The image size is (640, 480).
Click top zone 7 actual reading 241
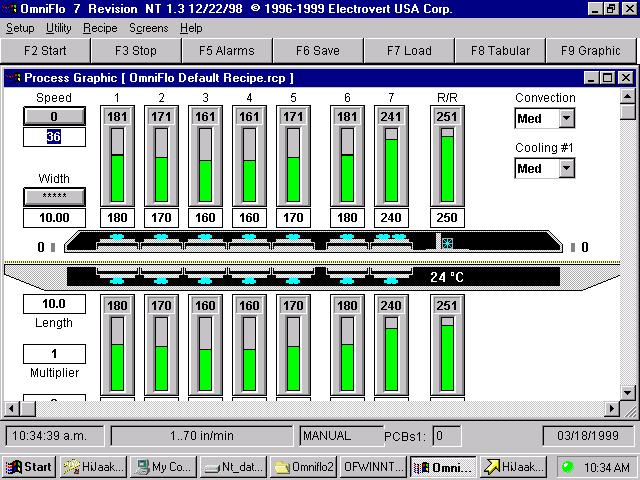click(x=391, y=117)
